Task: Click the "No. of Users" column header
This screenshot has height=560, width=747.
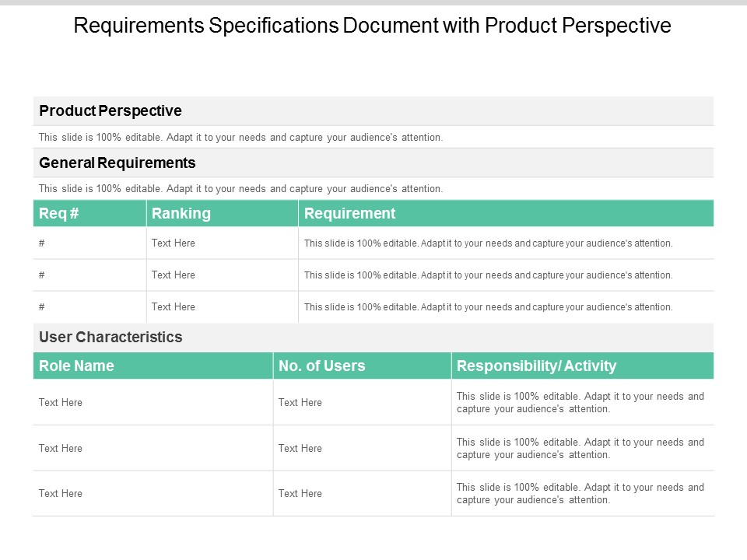Action: [363, 366]
